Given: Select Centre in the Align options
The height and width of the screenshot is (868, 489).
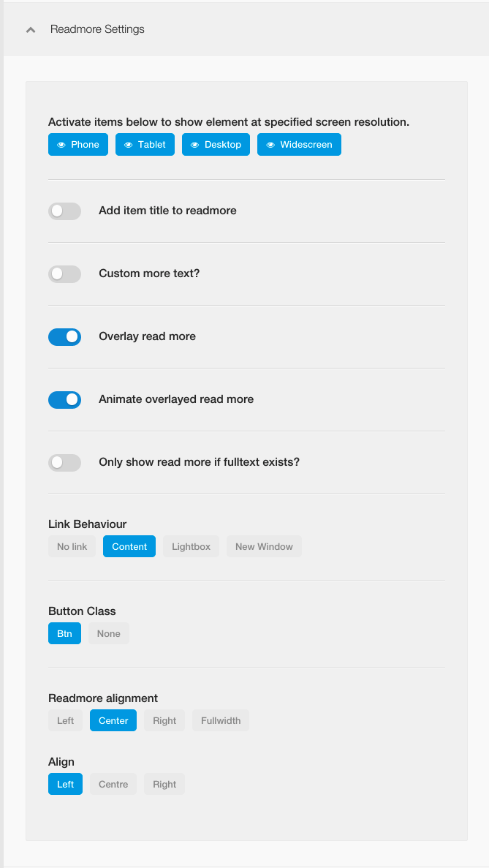Looking at the screenshot, I should [113, 784].
